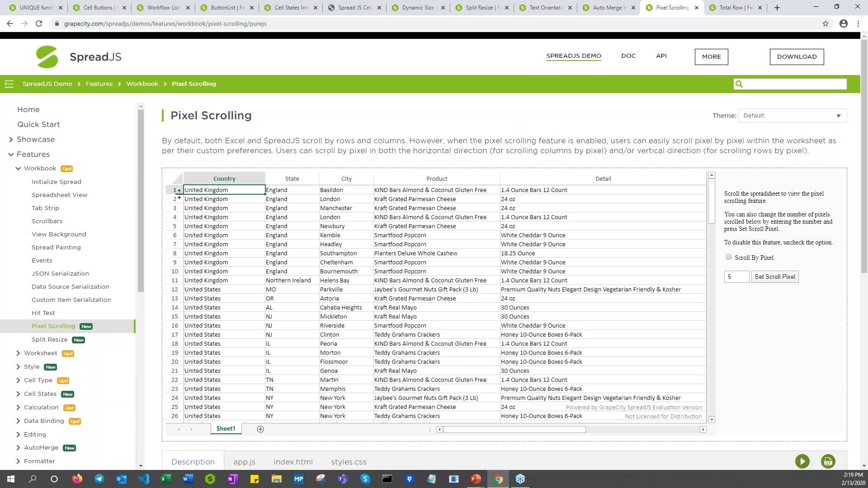Expand the Worksheet tree node
868x488 pixels.
18,353
